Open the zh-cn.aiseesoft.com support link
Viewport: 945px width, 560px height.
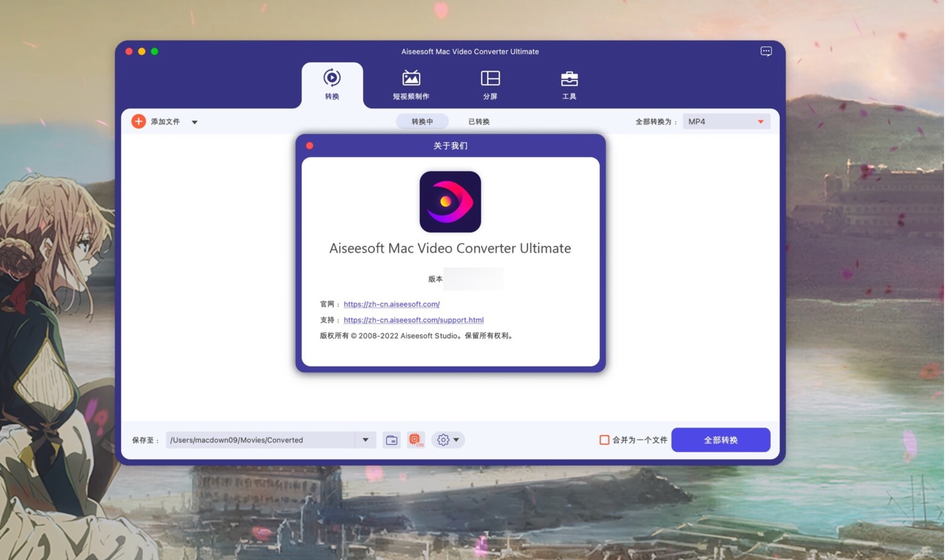coord(413,320)
